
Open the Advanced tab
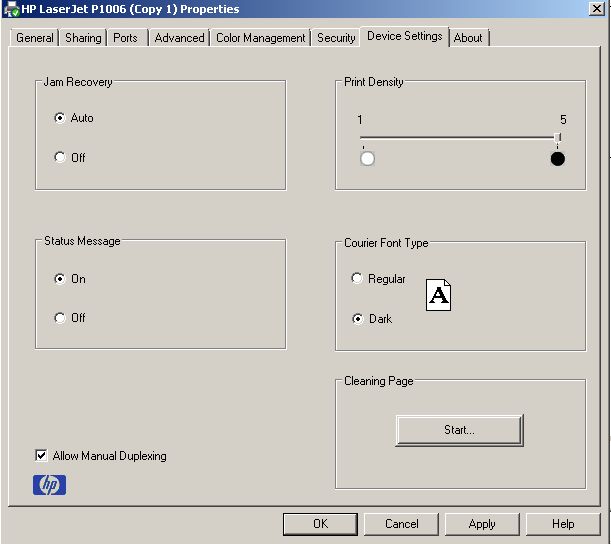(179, 38)
